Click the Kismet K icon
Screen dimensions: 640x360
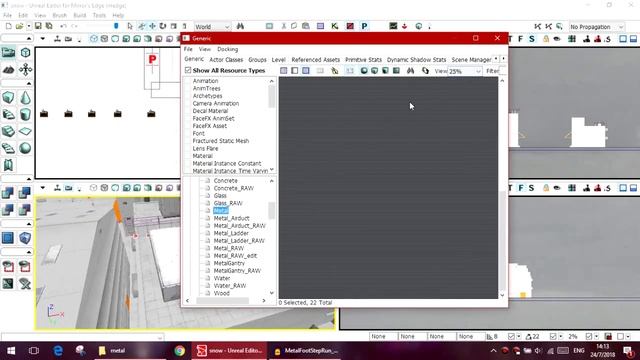click(x=335, y=26)
